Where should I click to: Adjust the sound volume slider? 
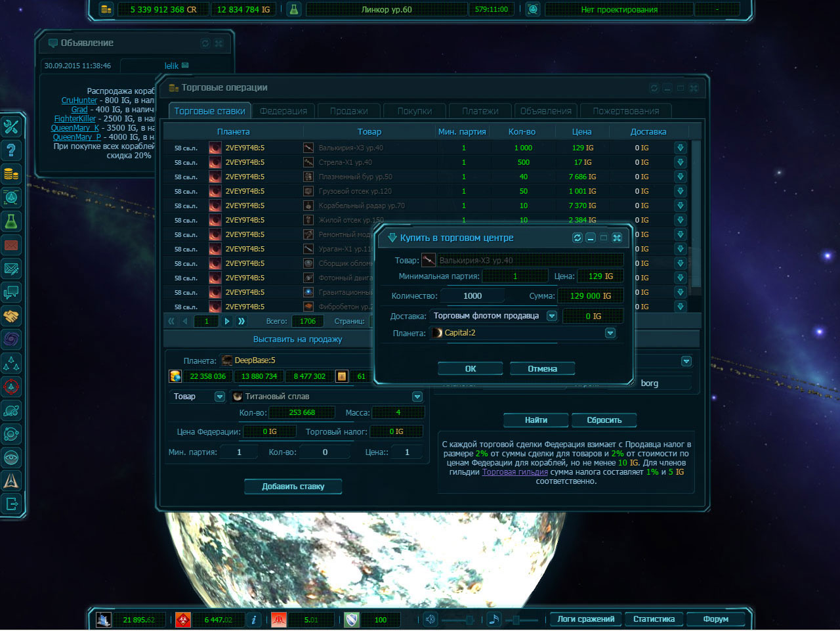point(458,619)
